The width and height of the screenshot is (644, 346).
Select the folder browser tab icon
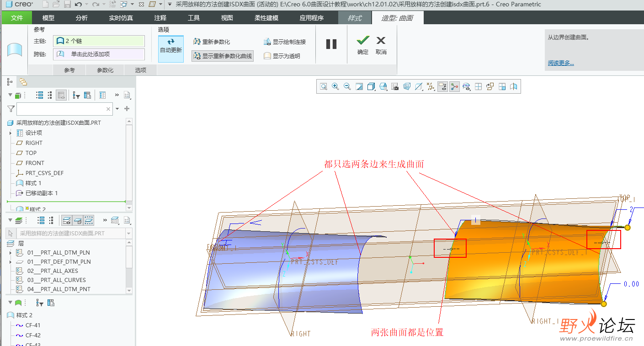tap(23, 82)
